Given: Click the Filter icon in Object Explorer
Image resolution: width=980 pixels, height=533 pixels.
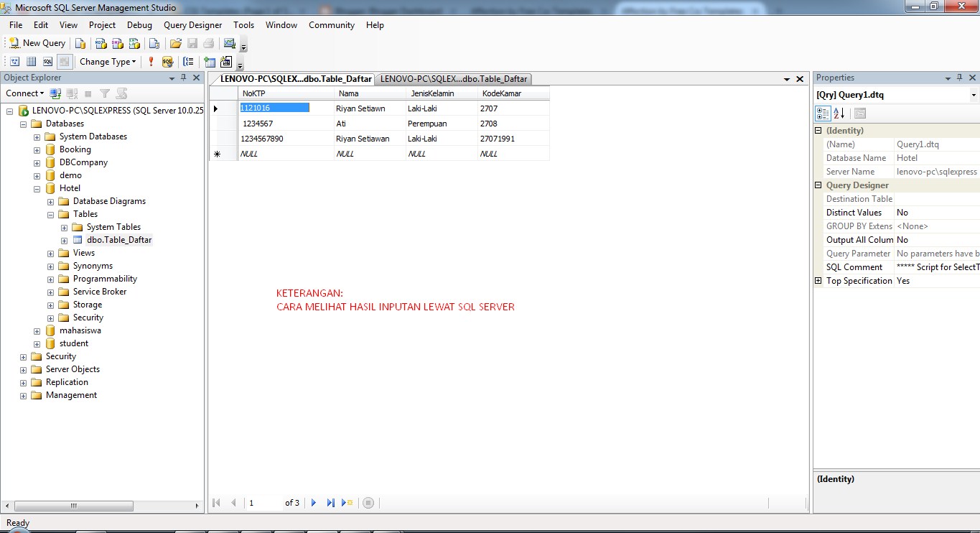Looking at the screenshot, I should tap(104, 93).
